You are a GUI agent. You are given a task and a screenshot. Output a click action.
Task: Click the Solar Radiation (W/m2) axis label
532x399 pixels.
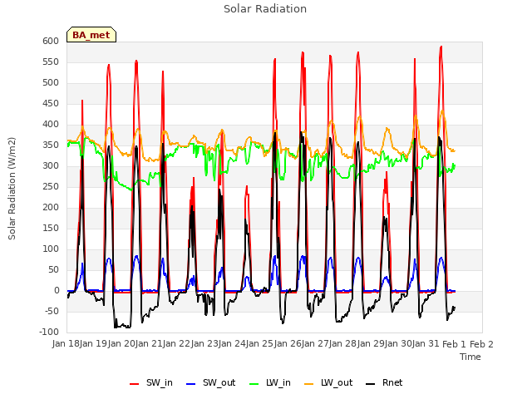pyautogui.click(x=12, y=189)
